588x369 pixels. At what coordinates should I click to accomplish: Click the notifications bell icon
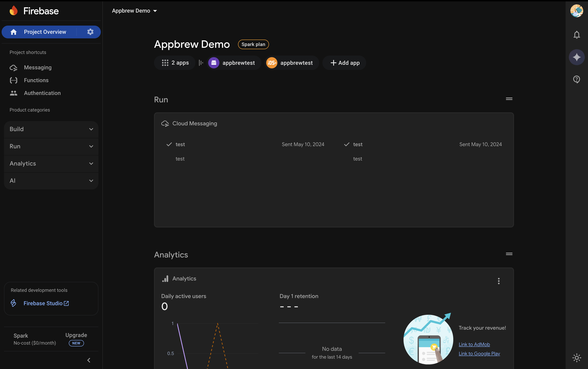(577, 35)
